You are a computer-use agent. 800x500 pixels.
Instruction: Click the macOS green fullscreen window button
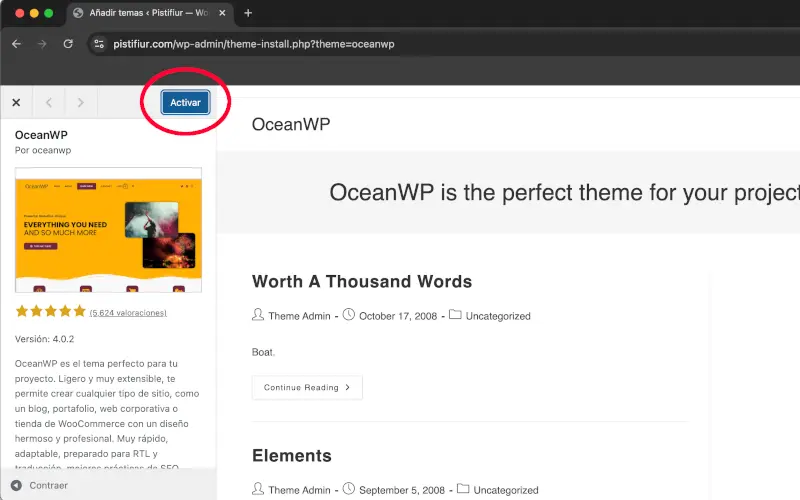[x=48, y=13]
